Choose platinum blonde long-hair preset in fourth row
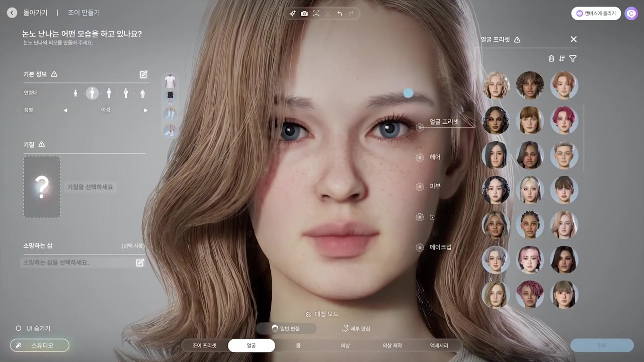 point(530,190)
